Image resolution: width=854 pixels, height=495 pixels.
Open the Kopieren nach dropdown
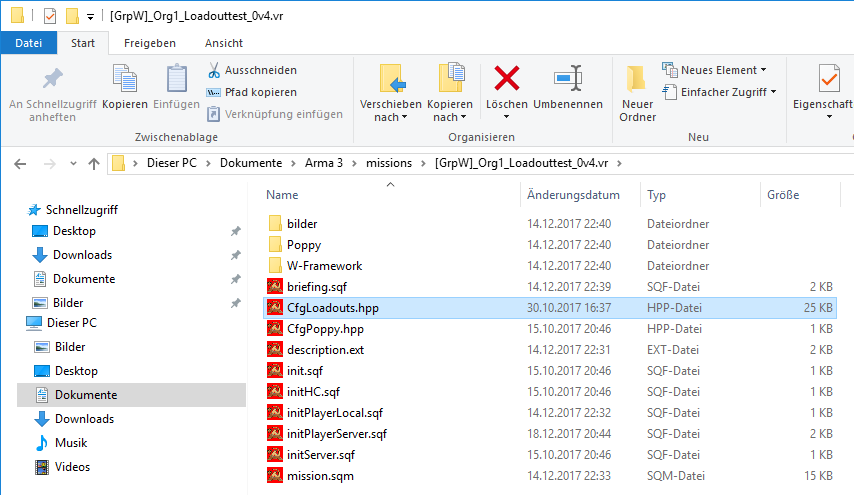449,110
